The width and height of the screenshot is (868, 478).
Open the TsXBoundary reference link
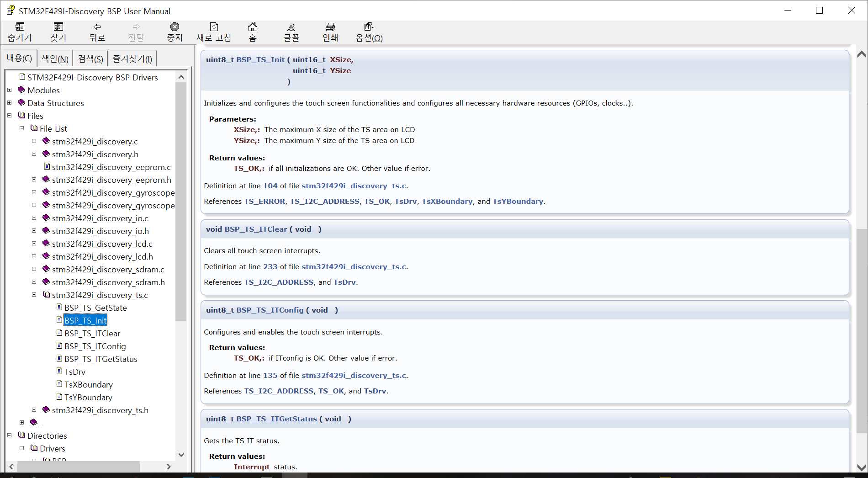[x=447, y=201]
